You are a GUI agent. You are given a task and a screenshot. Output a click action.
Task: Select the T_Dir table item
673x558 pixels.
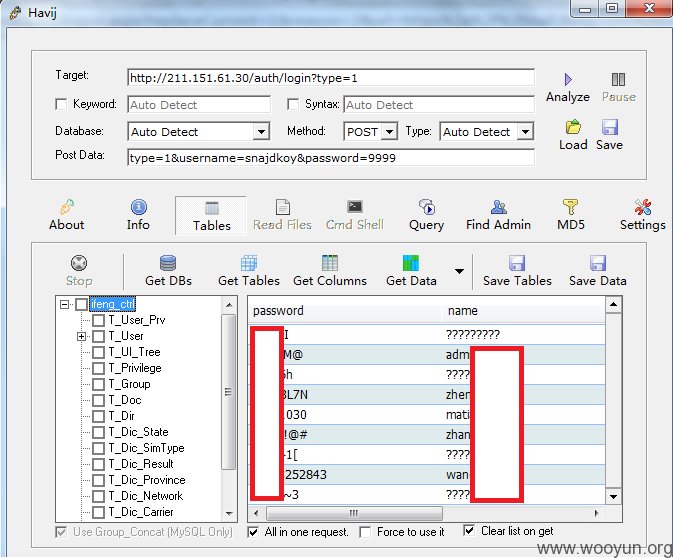click(x=121, y=416)
